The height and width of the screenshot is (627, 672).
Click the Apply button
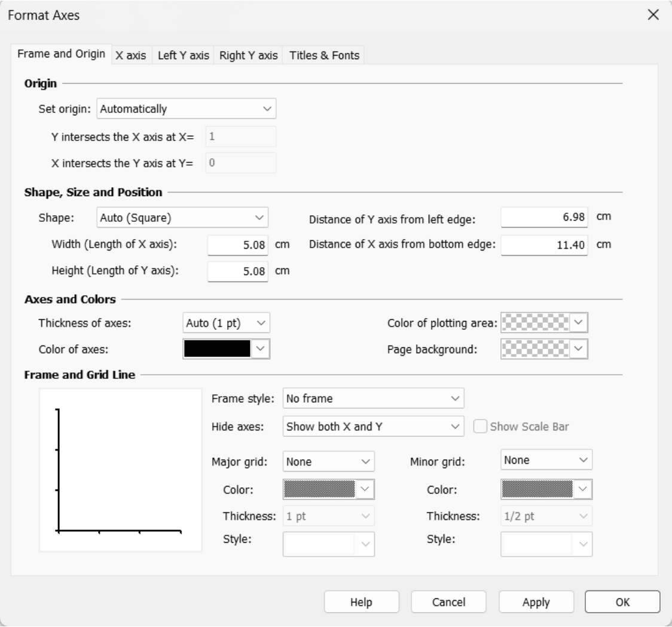click(536, 602)
